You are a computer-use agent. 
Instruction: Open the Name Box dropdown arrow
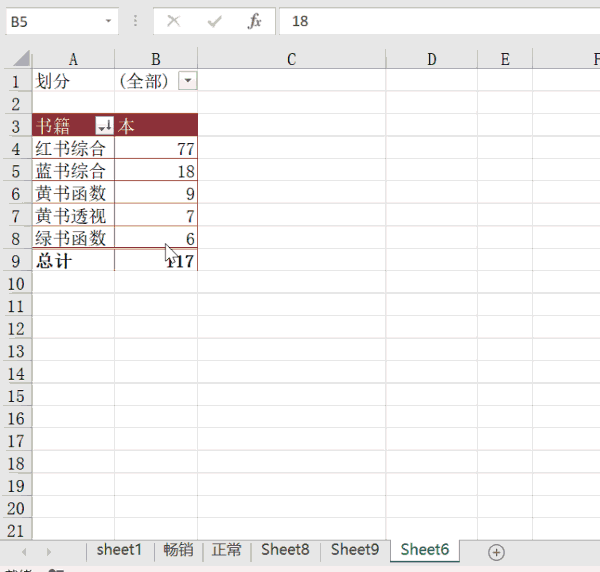[108, 21]
